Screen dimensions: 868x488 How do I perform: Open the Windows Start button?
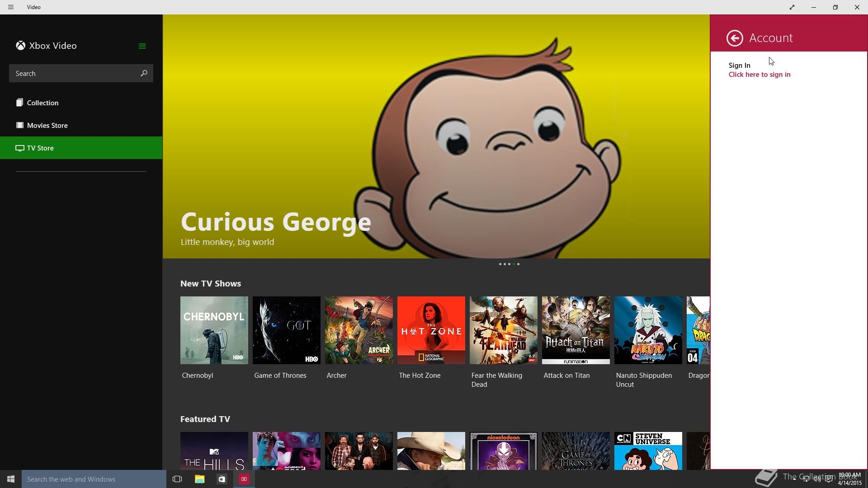(x=11, y=479)
